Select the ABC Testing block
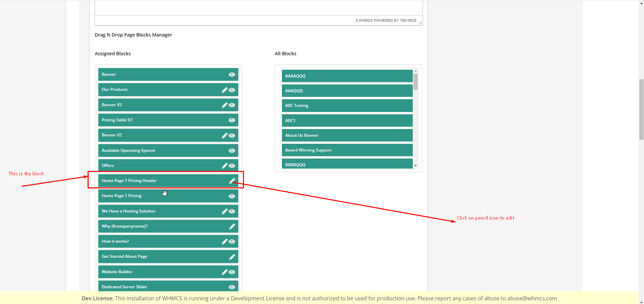 tap(347, 106)
